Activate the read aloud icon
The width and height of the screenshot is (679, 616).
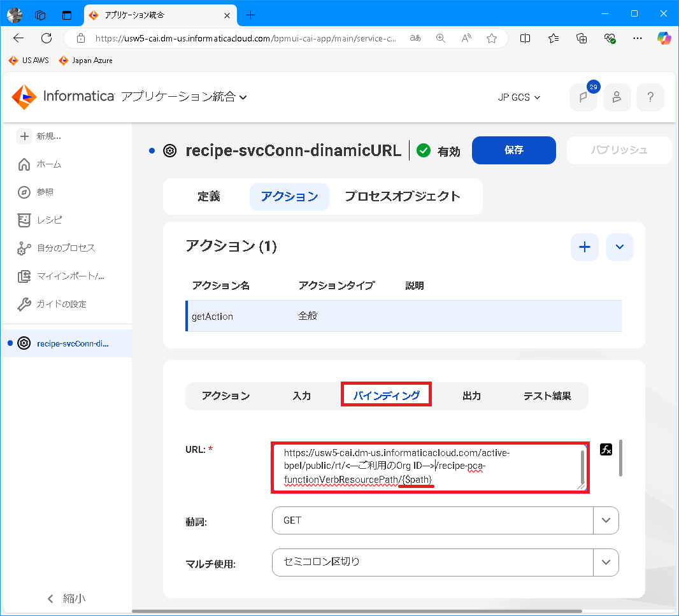coord(466,38)
